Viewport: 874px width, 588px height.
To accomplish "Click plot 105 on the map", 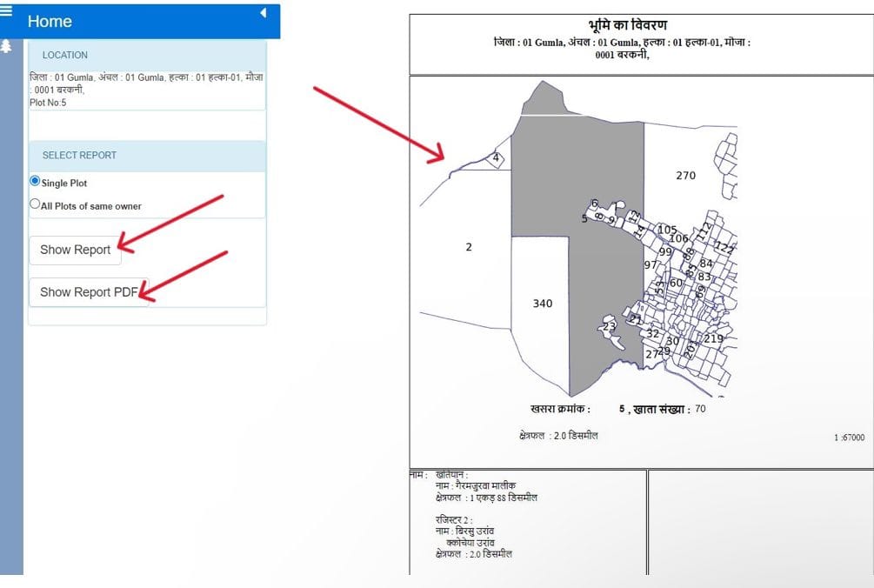I will point(667,230).
